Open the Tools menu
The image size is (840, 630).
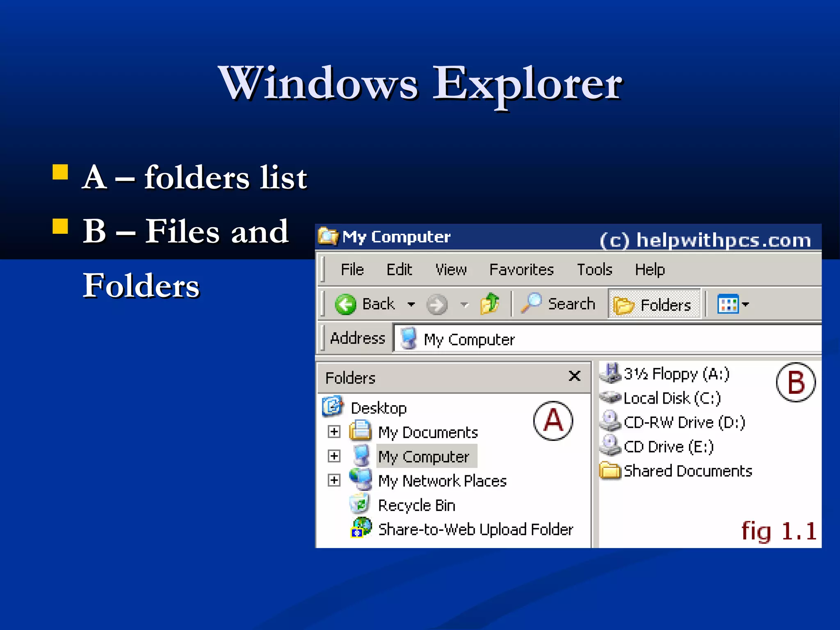[595, 269]
